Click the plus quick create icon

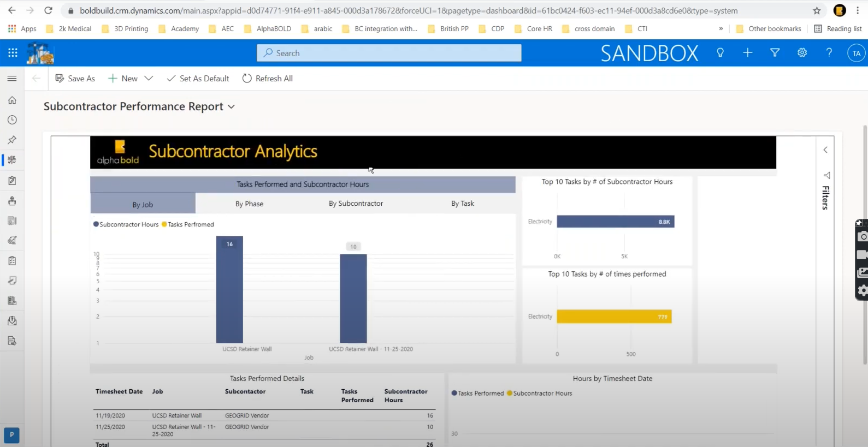747,53
